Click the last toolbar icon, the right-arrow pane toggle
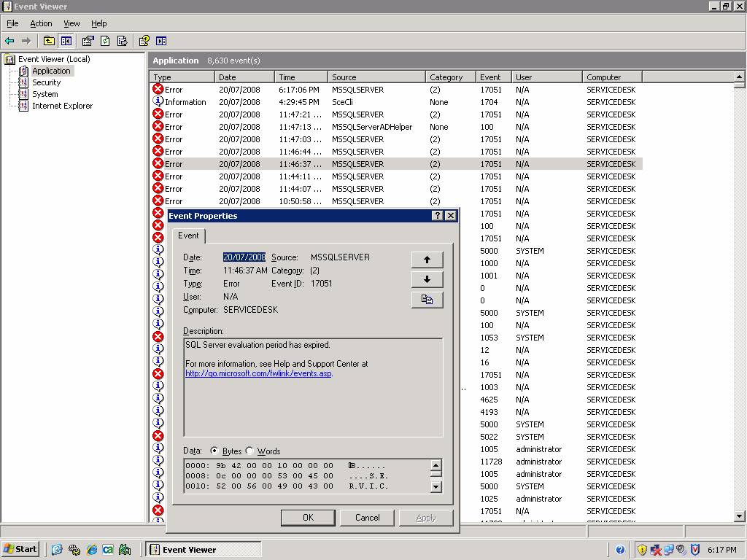 [161, 41]
